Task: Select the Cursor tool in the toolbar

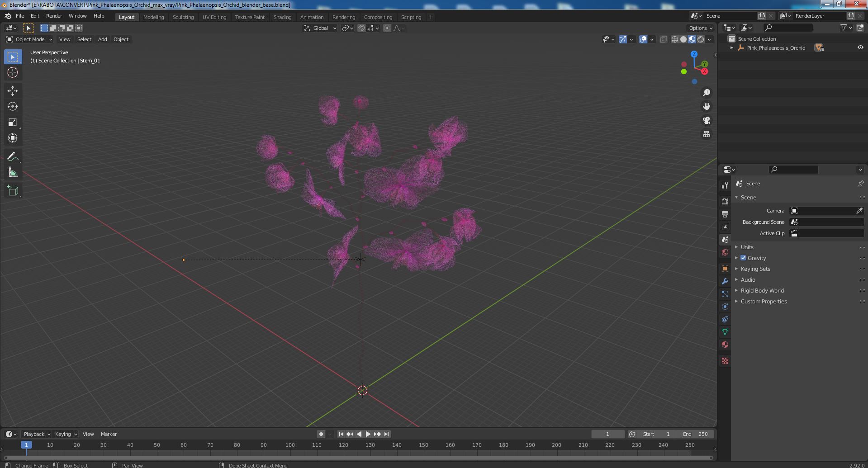Action: pyautogui.click(x=13, y=72)
